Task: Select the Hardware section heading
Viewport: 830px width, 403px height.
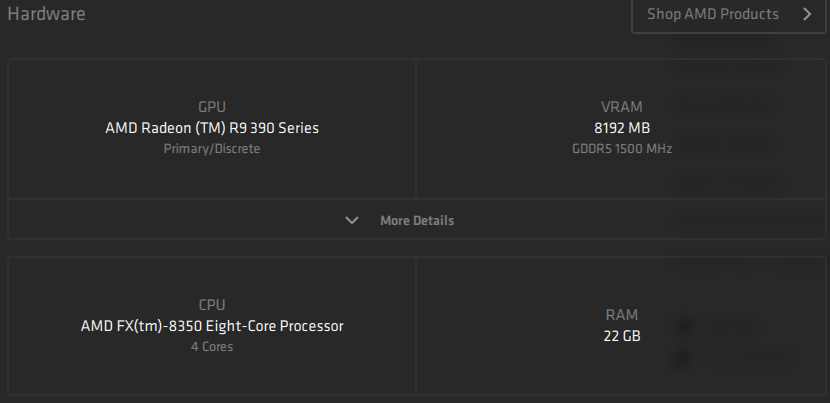Action: tap(46, 14)
